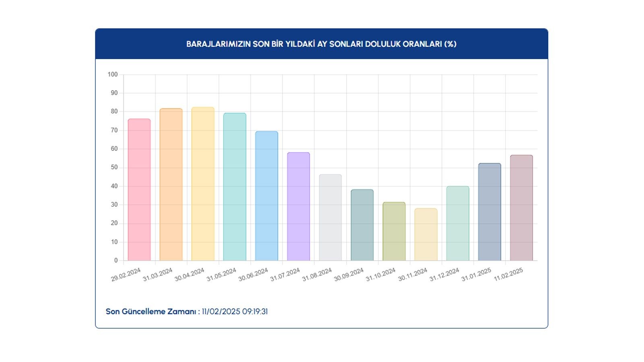Select the orange bar for 31.03.2024

[x=171, y=184]
